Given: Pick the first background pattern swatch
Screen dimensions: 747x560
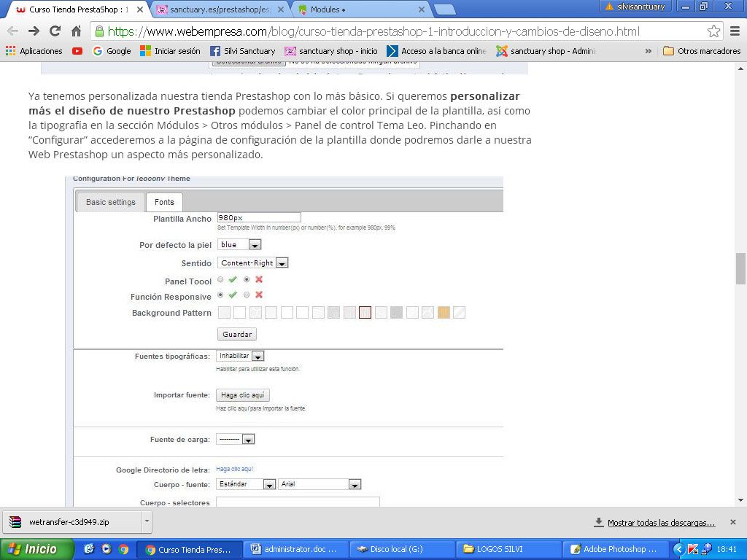Looking at the screenshot, I should [x=224, y=312].
